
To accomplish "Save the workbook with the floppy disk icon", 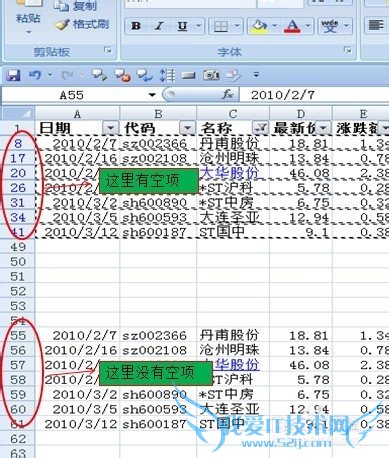I will [x=13, y=75].
